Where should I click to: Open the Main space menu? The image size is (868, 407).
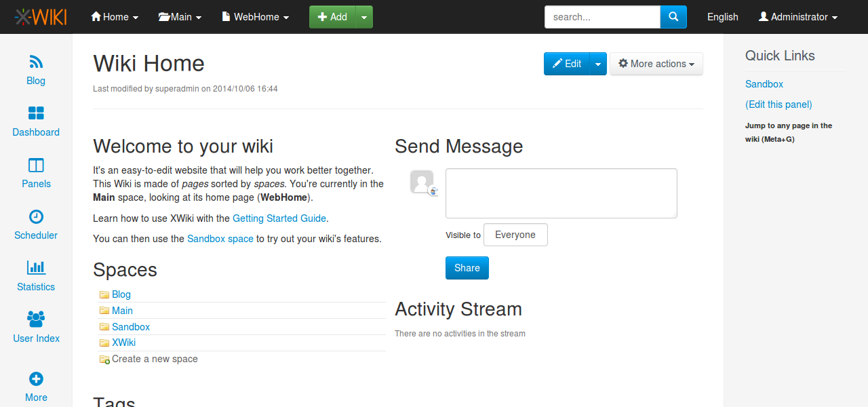coord(180,17)
